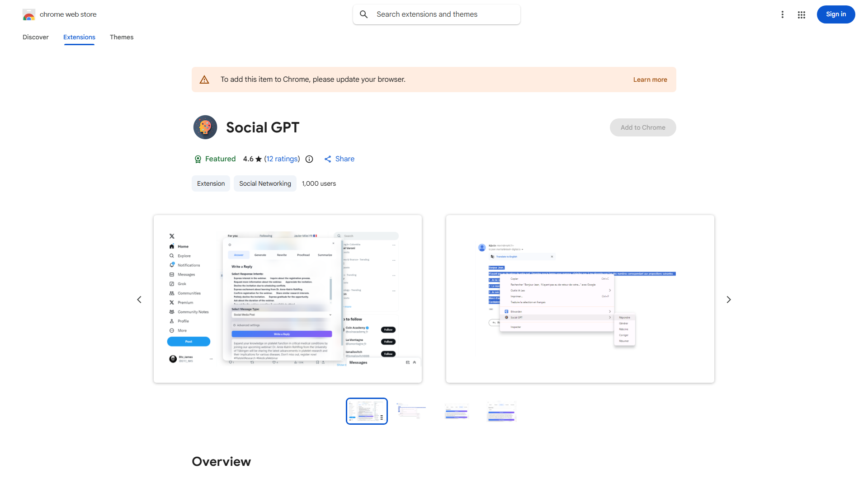Switch to the Extensions tab
Screen dimensions: 868x488
pos(79,37)
